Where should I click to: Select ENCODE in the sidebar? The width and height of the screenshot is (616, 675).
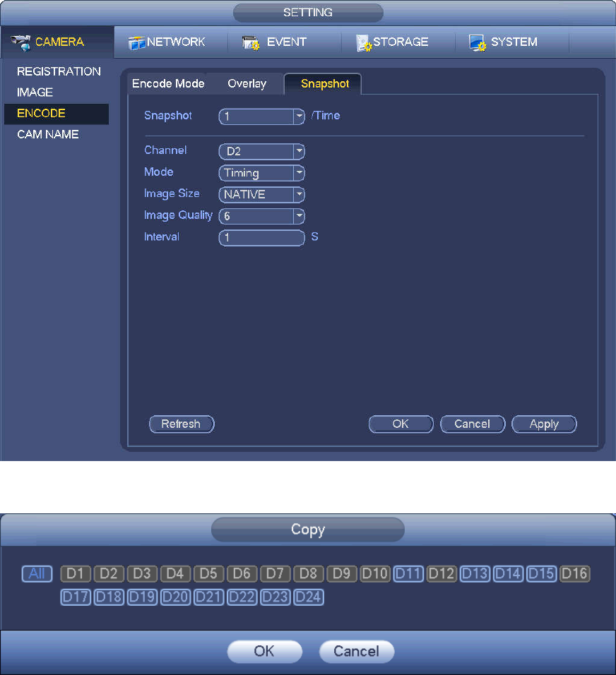pyautogui.click(x=57, y=114)
